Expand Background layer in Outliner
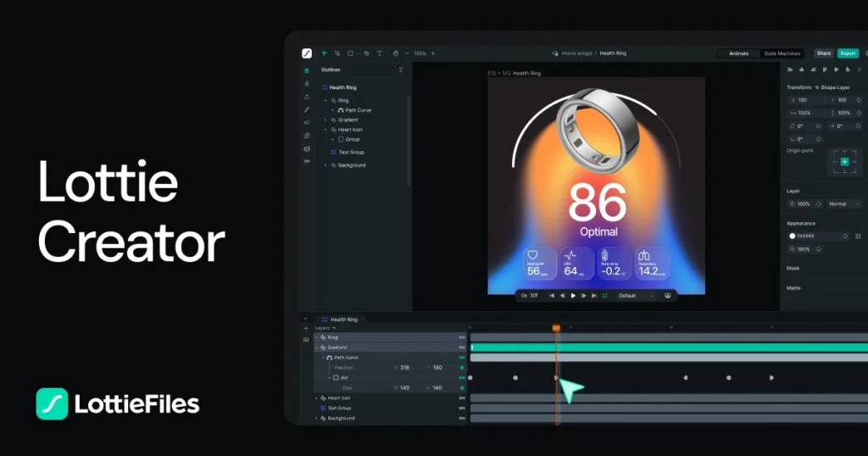868x456 pixels. point(325,165)
